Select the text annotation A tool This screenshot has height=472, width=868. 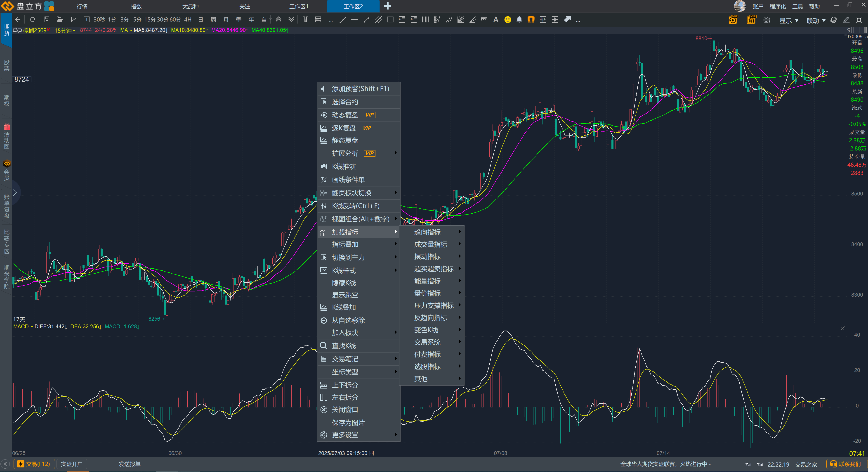pos(496,19)
